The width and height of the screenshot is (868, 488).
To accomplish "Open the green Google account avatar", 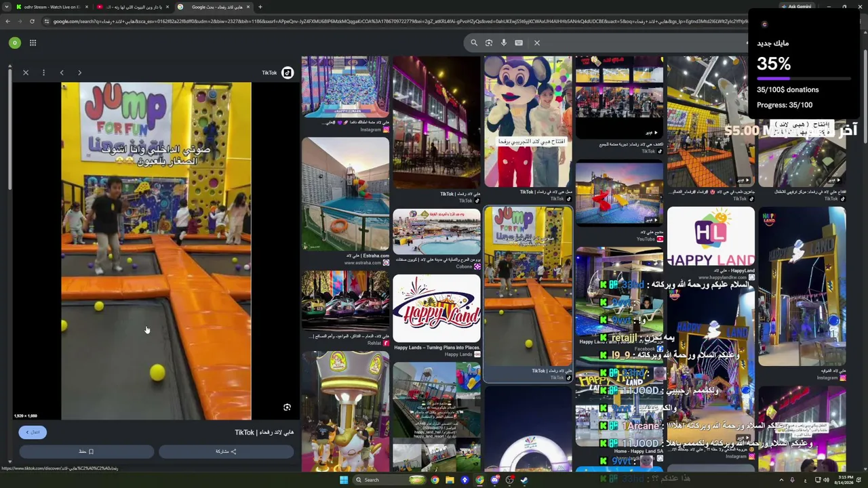I will [14, 43].
